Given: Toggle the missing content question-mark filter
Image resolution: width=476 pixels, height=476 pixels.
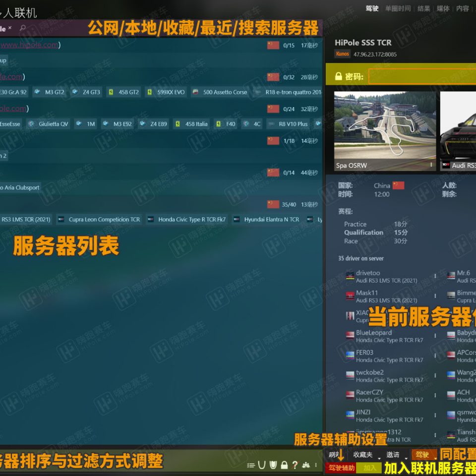Looking at the screenshot, I should click(295, 465).
